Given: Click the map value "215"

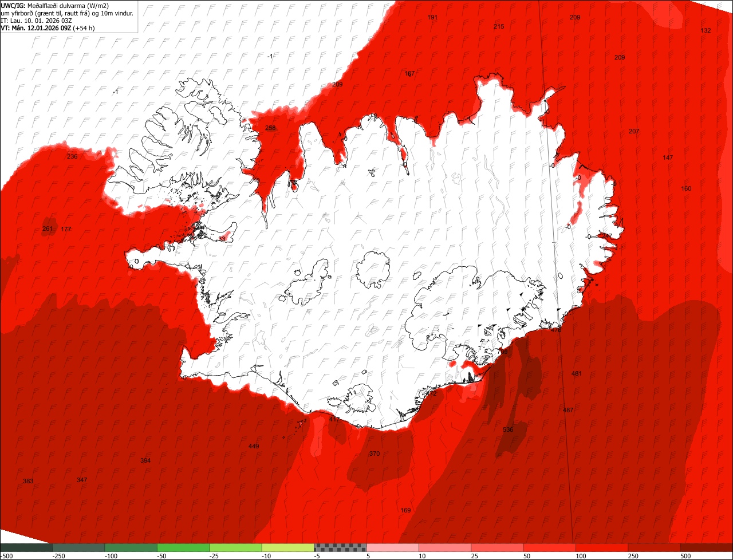Looking at the screenshot, I should [x=499, y=27].
